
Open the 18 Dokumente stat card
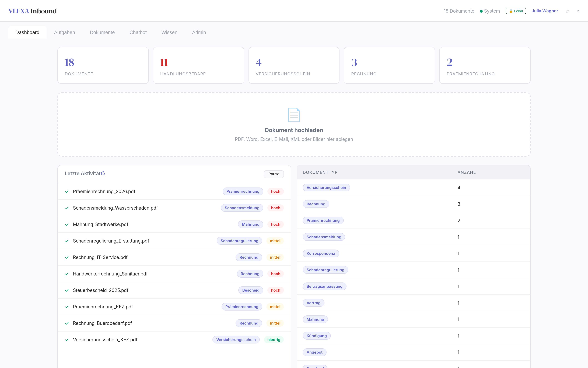point(103,66)
